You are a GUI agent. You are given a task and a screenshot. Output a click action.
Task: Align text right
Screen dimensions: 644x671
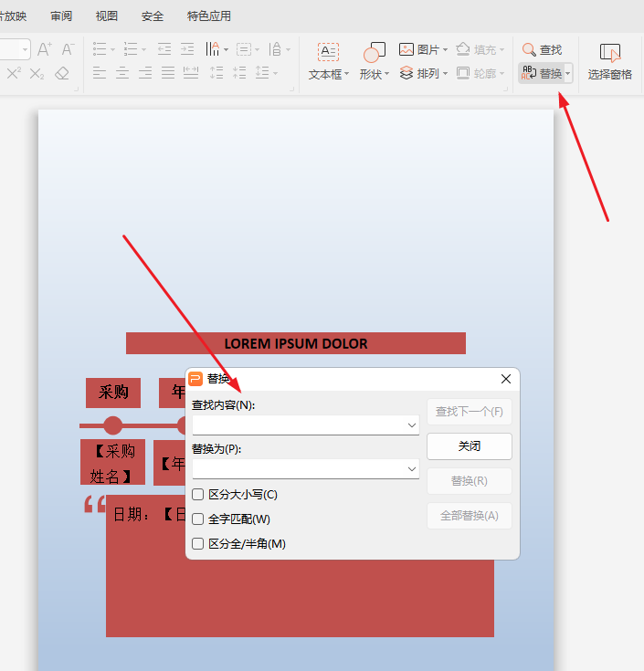[145, 73]
